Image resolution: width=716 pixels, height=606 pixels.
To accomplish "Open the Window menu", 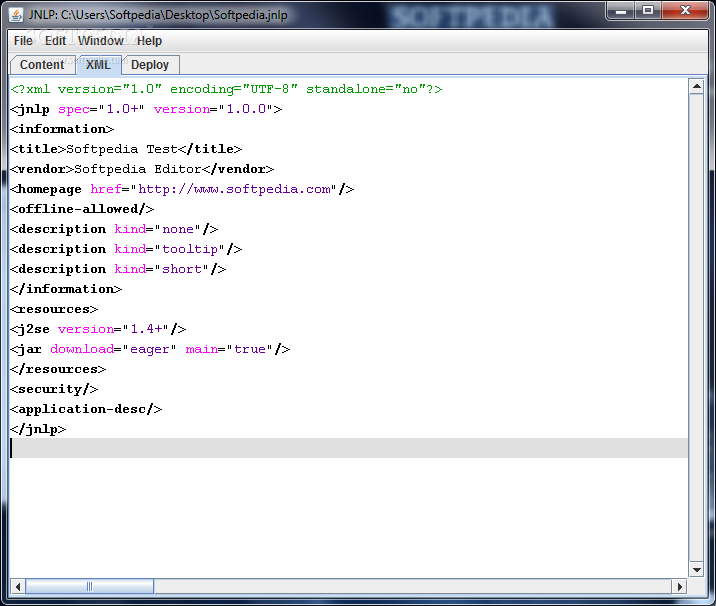I will coord(100,41).
